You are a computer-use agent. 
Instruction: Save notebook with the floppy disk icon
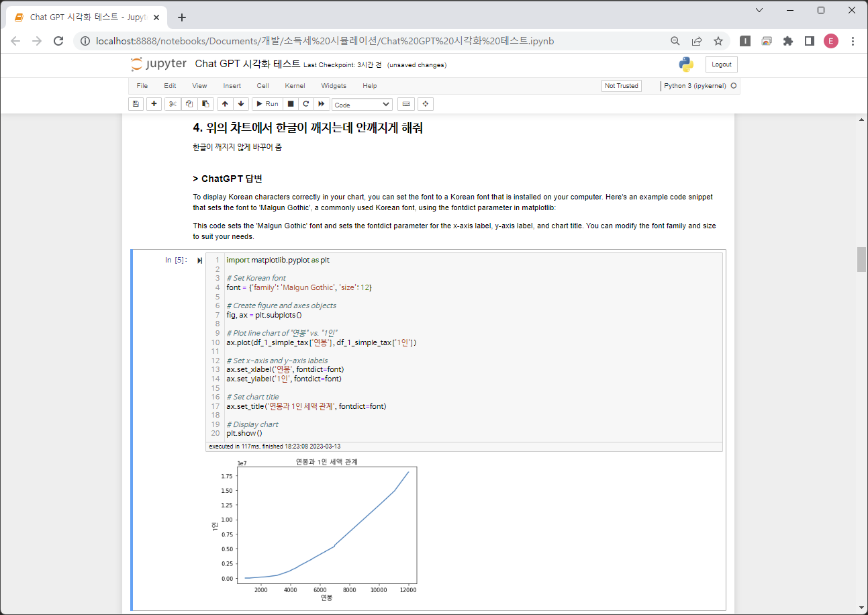[136, 104]
